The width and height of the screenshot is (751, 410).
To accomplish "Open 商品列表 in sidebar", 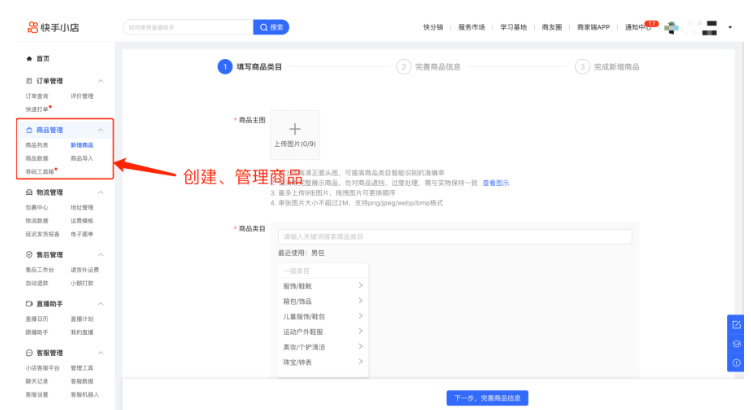I will click(x=37, y=145).
